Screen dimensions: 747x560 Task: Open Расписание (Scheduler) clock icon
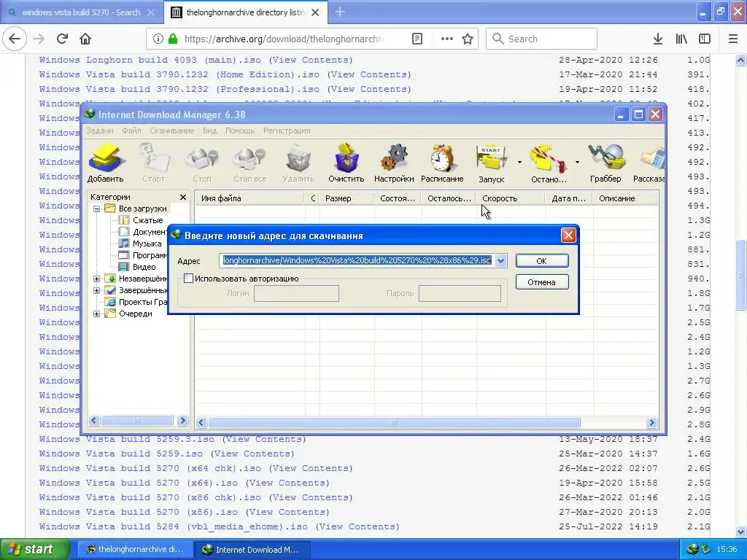tap(442, 163)
